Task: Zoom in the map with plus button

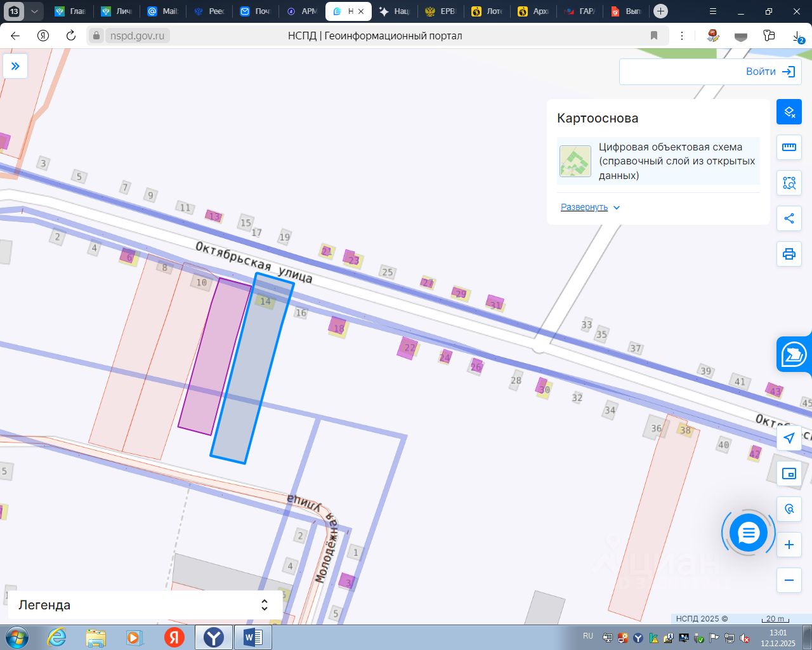Action: 789,545
